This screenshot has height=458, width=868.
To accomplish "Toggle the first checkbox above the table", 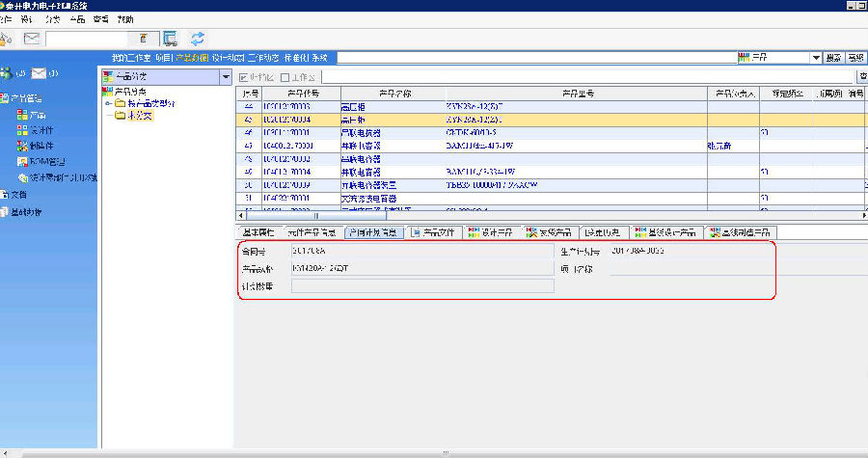I will coord(243,76).
